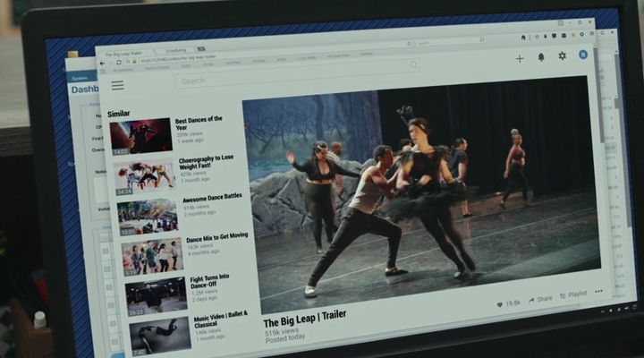Switch to the Scheduling tab
The image size is (644, 358).
(176, 50)
